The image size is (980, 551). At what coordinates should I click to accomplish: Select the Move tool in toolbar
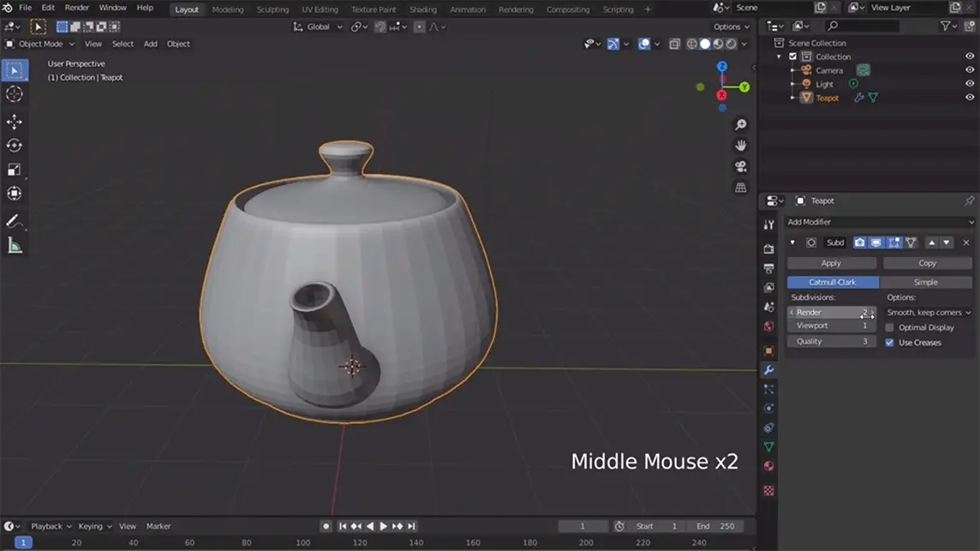tap(15, 122)
